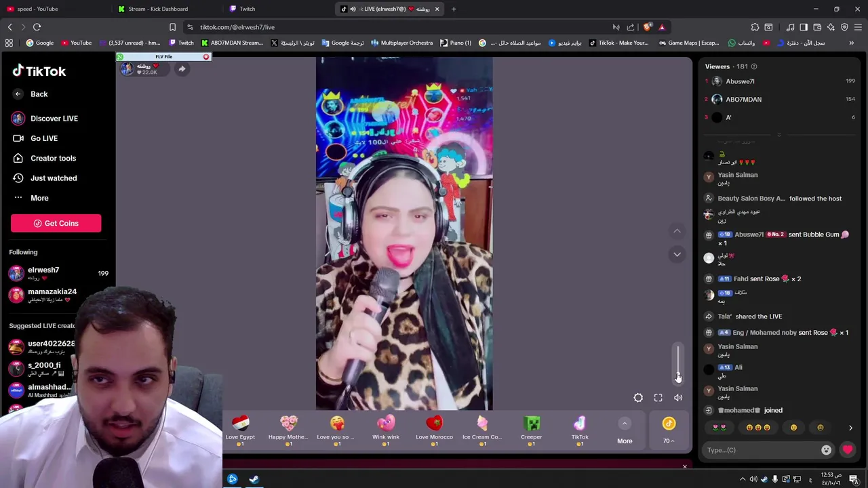Send the triple grinning emoji quick reaction
Viewport: 868px width, 488px height.
758,428
